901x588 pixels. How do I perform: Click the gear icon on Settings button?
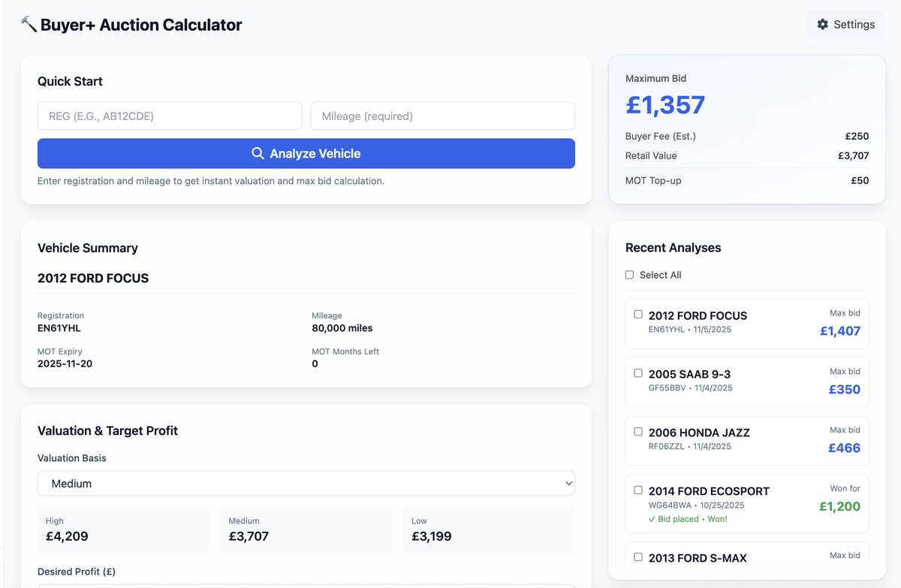click(822, 24)
